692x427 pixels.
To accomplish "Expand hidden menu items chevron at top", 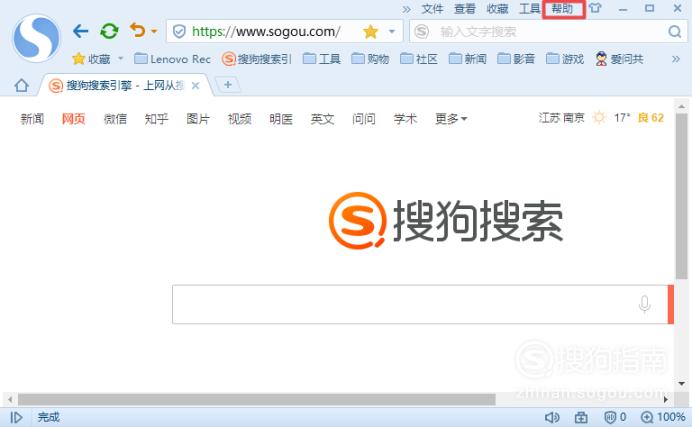I will (x=406, y=9).
